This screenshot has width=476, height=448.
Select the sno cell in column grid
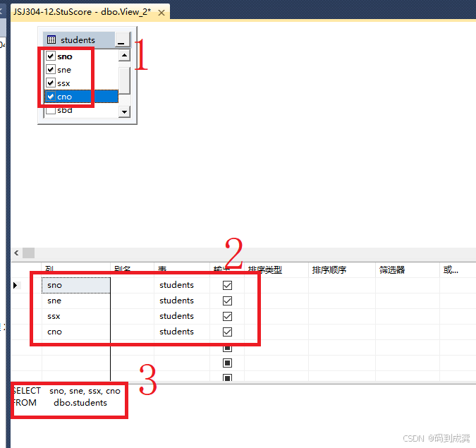coord(75,285)
